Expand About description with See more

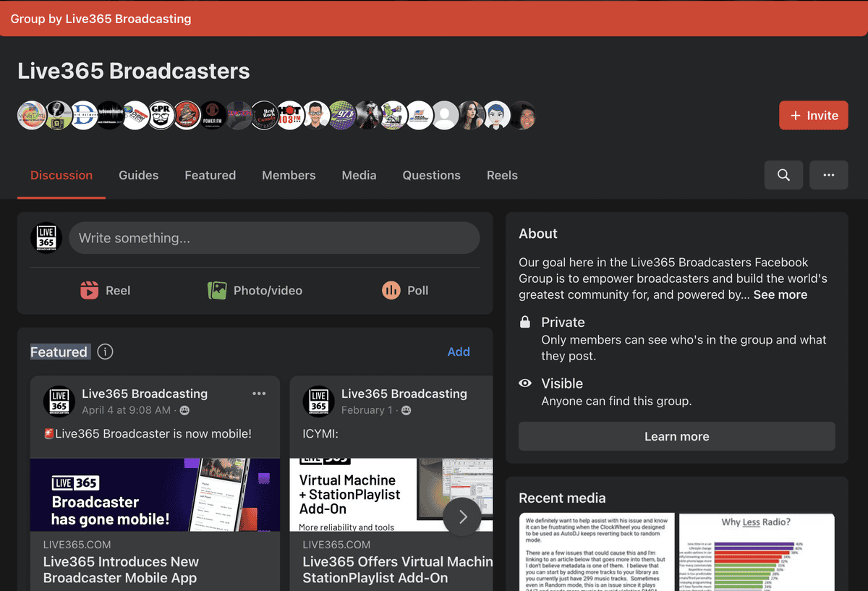tap(780, 295)
